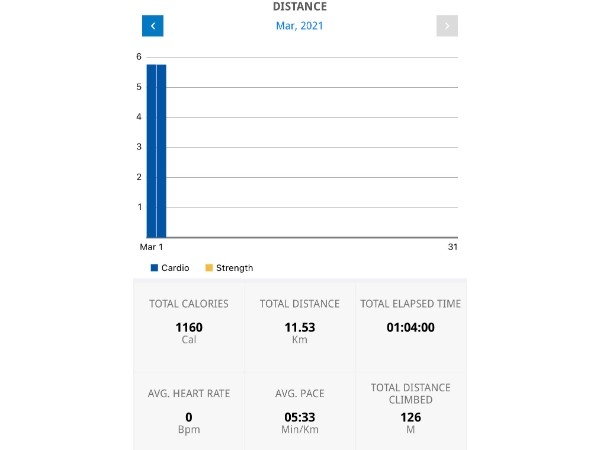Open the Mar, 2021 month selector
600x450 pixels.
point(300,26)
